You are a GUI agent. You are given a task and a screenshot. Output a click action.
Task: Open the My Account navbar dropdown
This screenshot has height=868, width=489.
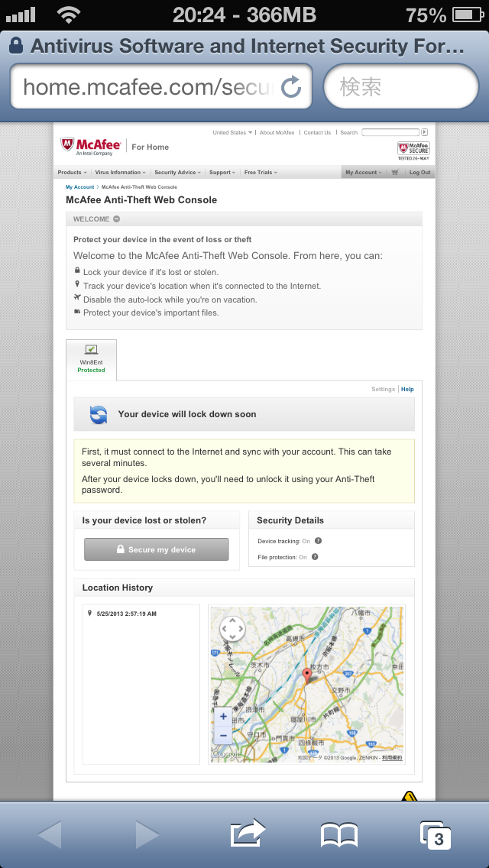tap(363, 172)
